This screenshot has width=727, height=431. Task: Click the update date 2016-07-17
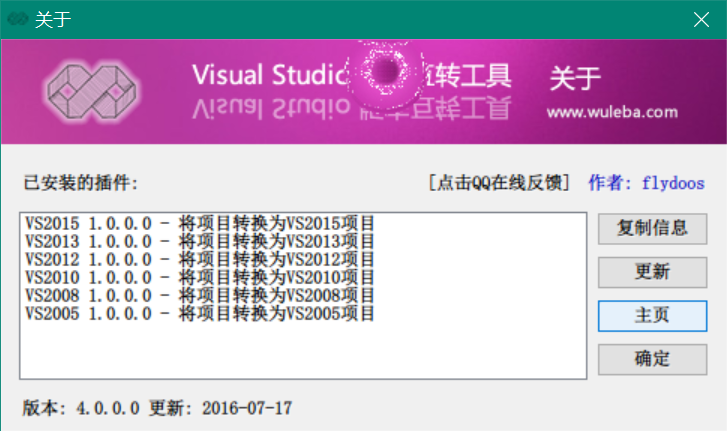[247, 408]
